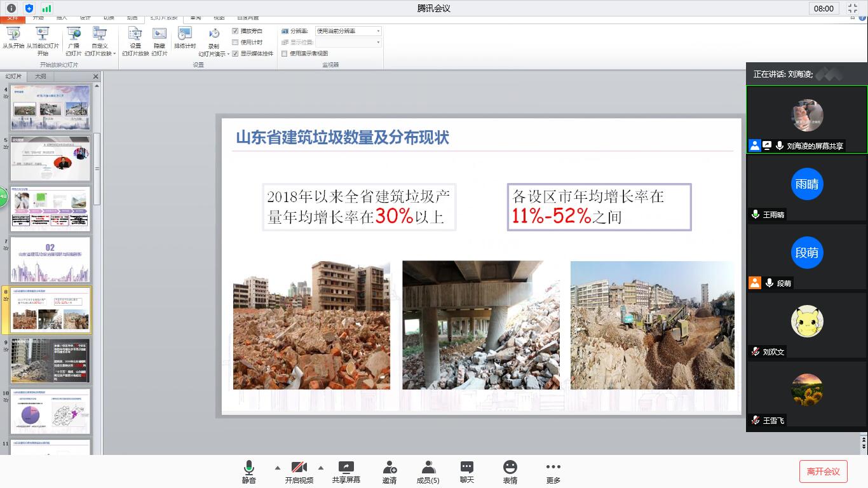The width and height of the screenshot is (868, 488).
Task: Mute the microphone with 静音 button
Action: click(x=248, y=472)
